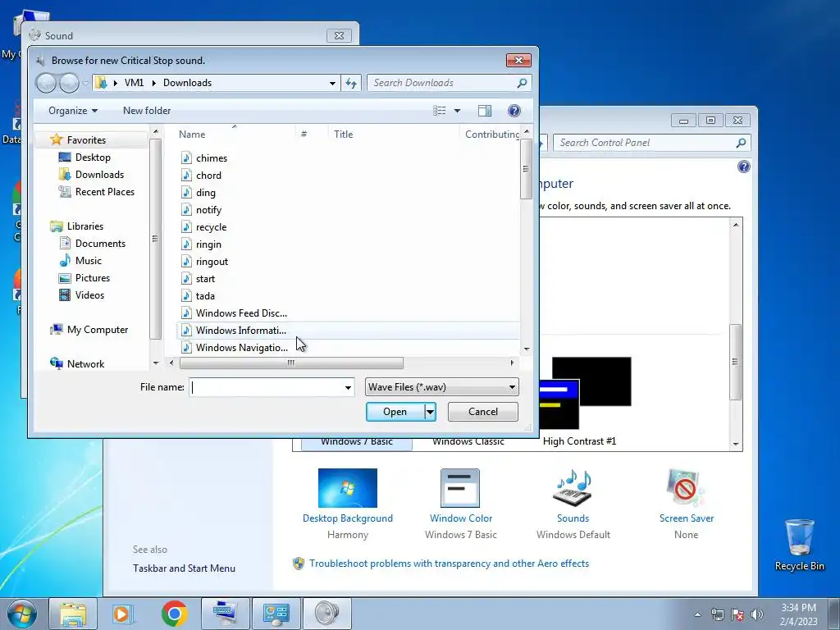Open the address bar history dropdown
The height and width of the screenshot is (630, 840).
[x=332, y=83]
